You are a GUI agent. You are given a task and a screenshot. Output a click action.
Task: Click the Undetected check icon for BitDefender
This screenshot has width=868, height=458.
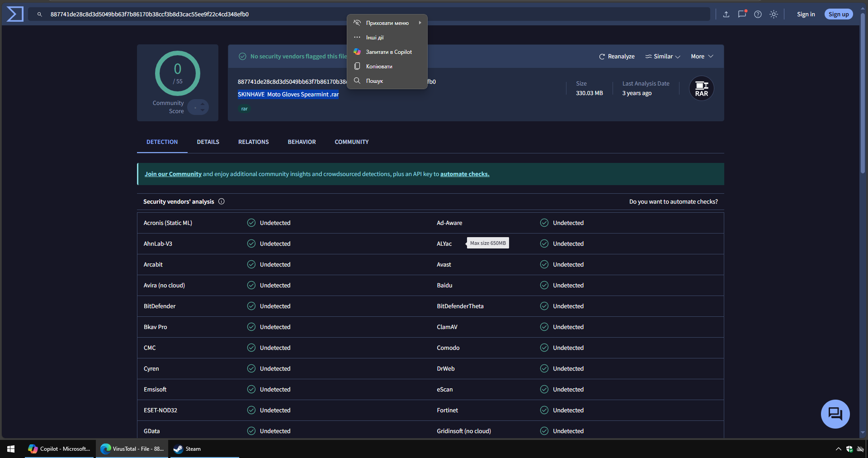[x=251, y=306]
